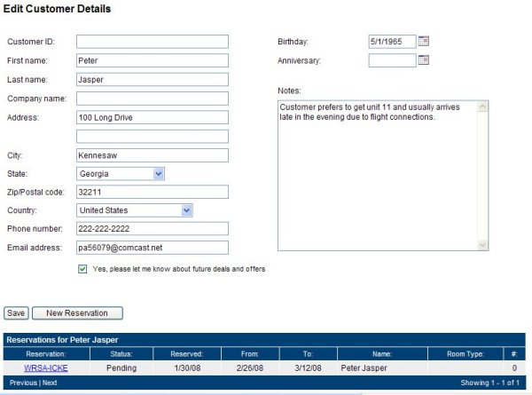Click the Notes scrollbar up arrow
Screen dimensions: 532x395
482,107
